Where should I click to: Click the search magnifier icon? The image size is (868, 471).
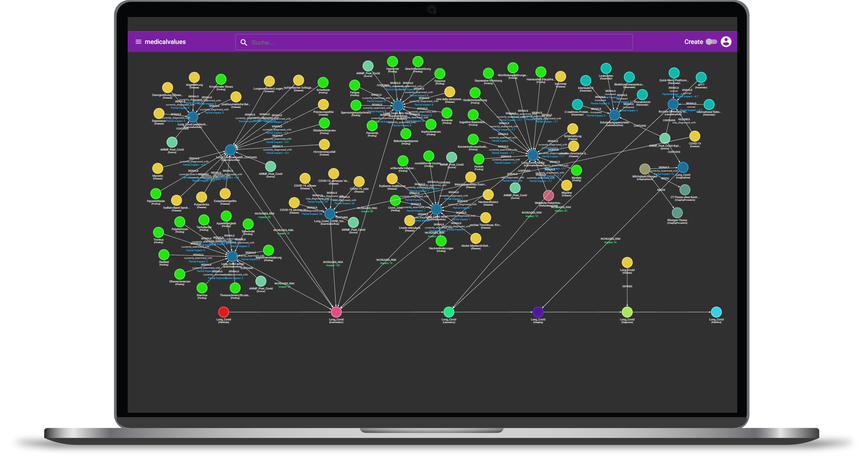[x=244, y=42]
